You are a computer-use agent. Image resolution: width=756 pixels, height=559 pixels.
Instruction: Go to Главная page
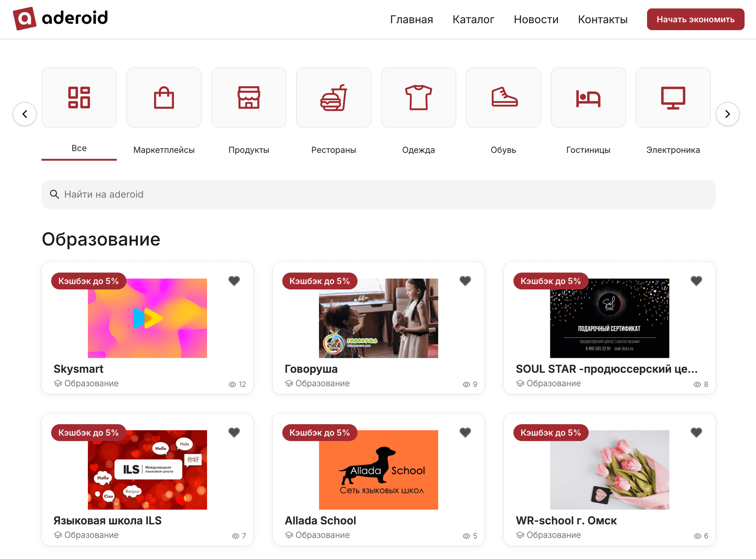coord(412,19)
